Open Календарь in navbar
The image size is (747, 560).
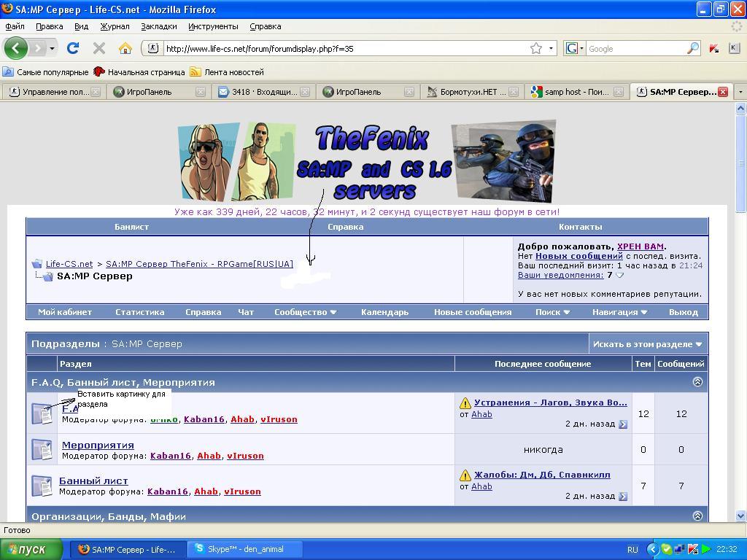(x=384, y=312)
